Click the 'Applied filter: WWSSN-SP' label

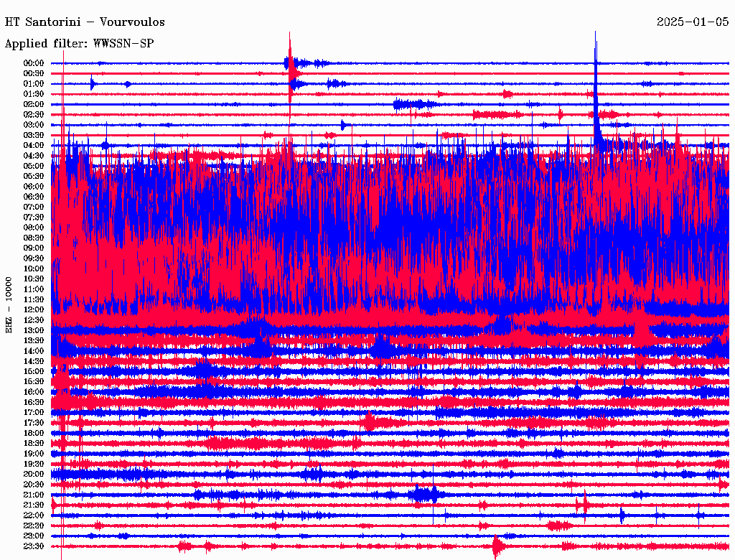[x=79, y=44]
